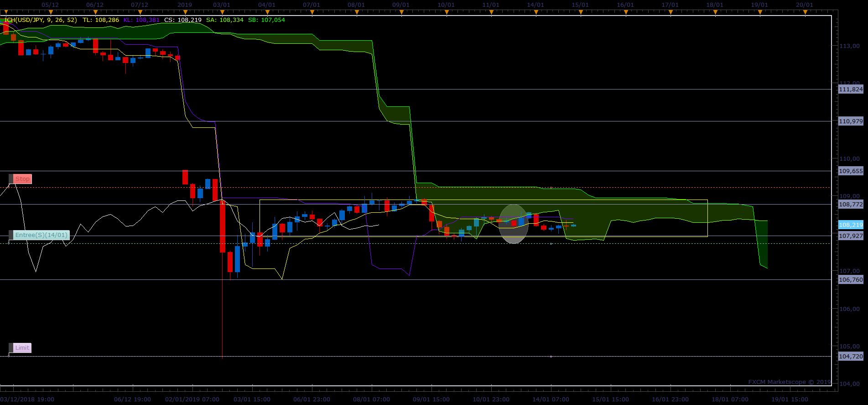Select the orange marker under 14/01
868x405 pixels.
pyautogui.click(x=536, y=12)
